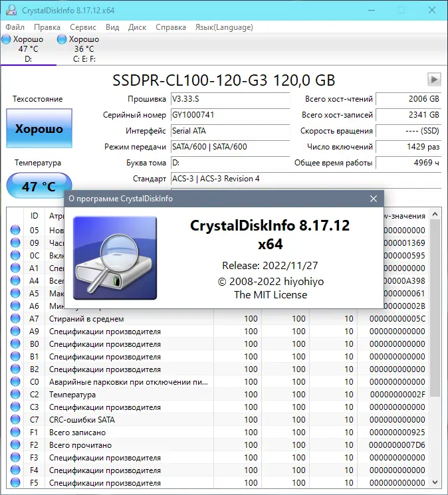Screen dimensions: 448x495
Task: Click the CrystalDiskInfo logo in About dialog
Action: [x=115, y=258]
